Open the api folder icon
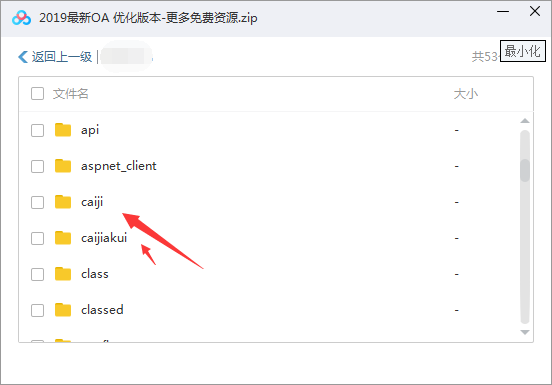This screenshot has height=385, width=552. pos(63,130)
